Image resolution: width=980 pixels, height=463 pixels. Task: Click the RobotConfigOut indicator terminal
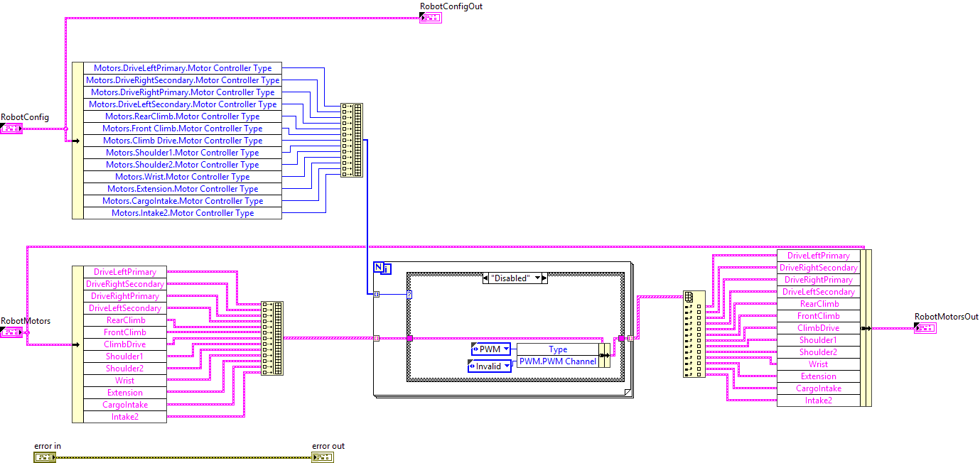430,18
